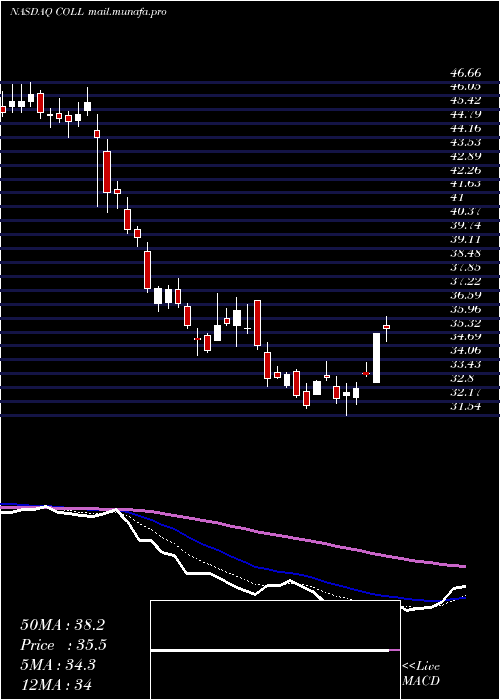
Task: Click the tall white candlestick near chart end
Action: coord(376,358)
